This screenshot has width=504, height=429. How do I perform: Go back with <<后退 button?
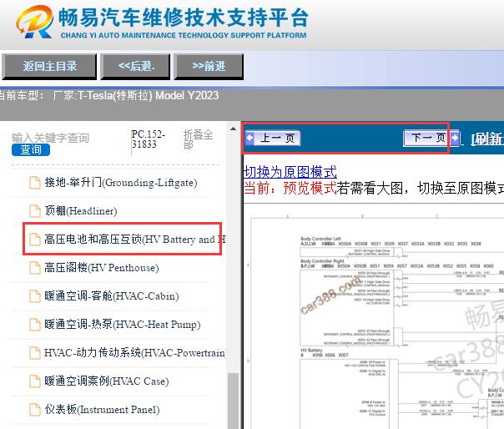pyautogui.click(x=135, y=67)
